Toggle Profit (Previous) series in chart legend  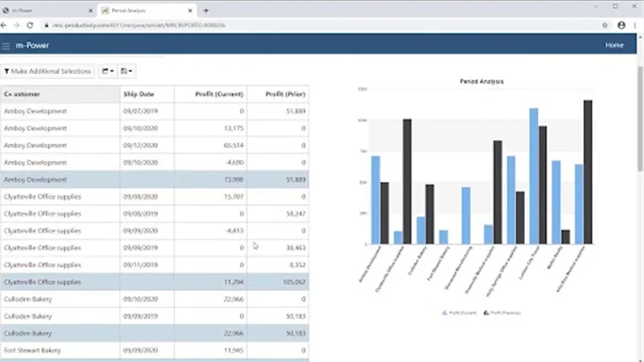[502, 313]
